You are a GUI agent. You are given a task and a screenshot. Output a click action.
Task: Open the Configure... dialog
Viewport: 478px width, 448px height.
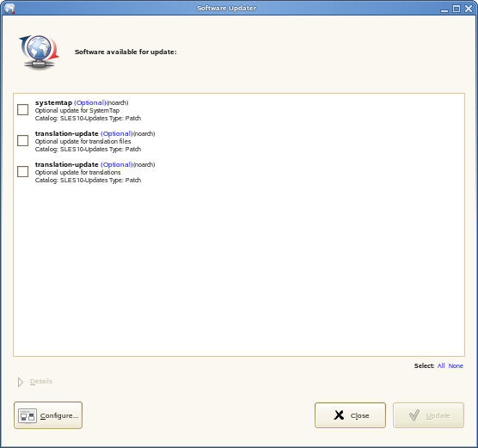pos(48,415)
